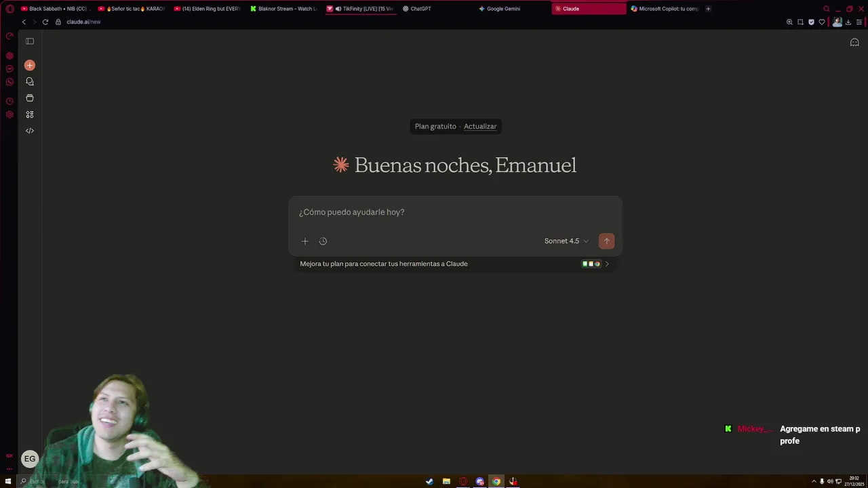The height and width of the screenshot is (488, 868).
Task: Open Google Chrome from the taskbar
Action: (496, 482)
